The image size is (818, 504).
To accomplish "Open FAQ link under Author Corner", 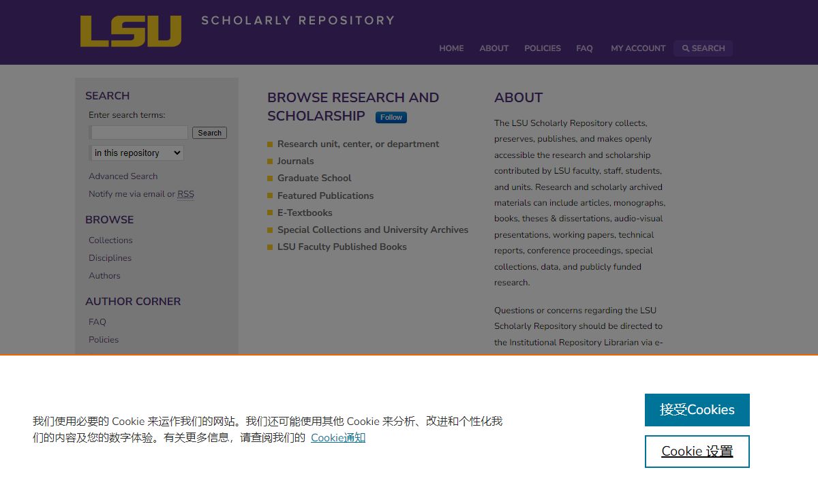I will (x=97, y=322).
